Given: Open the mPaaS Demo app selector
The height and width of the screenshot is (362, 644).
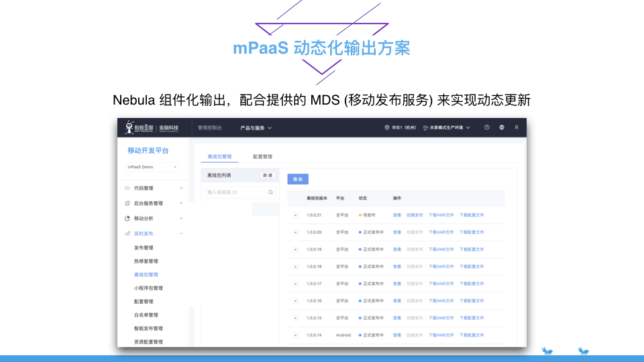Looking at the screenshot, I should point(152,167).
